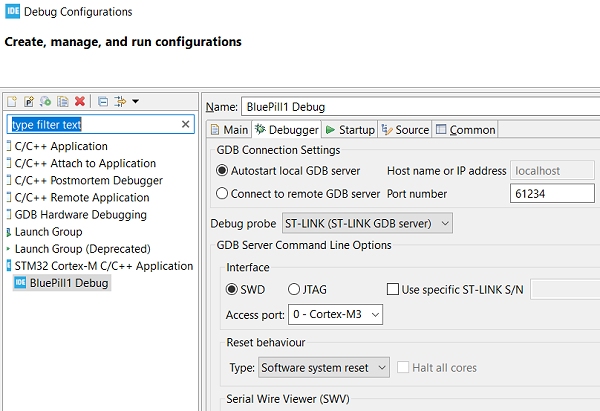The width and height of the screenshot is (600, 411).
Task: Select Autostart local GDB server option
Action: pyautogui.click(x=223, y=171)
